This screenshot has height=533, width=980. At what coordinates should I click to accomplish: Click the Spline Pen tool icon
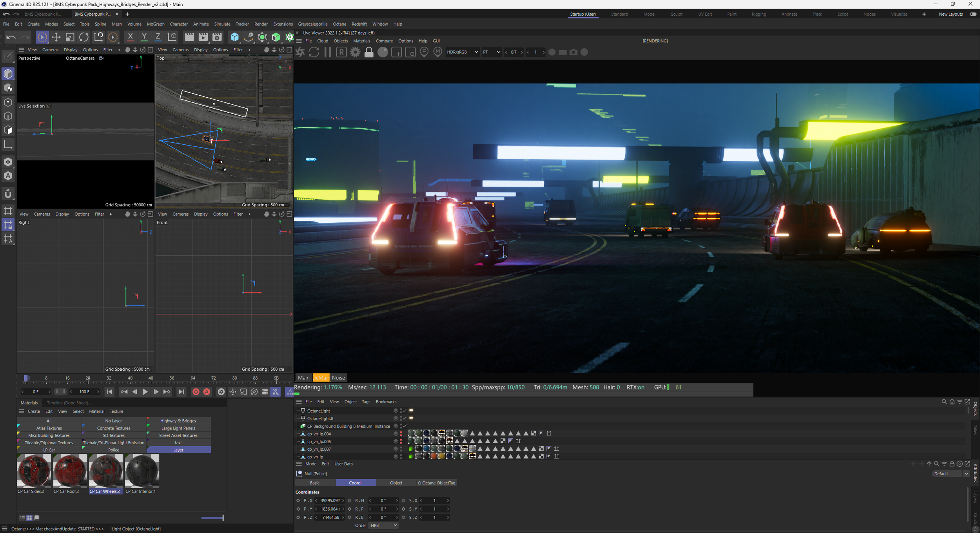point(249,37)
